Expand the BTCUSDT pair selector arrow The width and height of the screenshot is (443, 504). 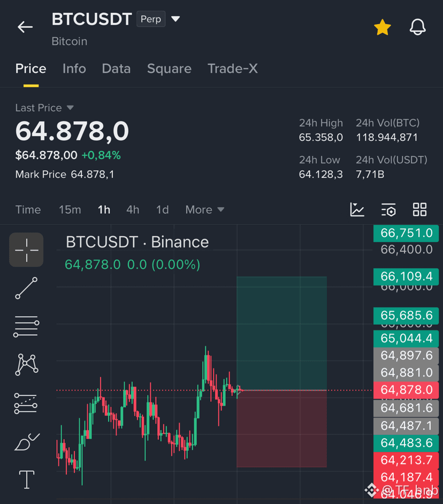(175, 19)
